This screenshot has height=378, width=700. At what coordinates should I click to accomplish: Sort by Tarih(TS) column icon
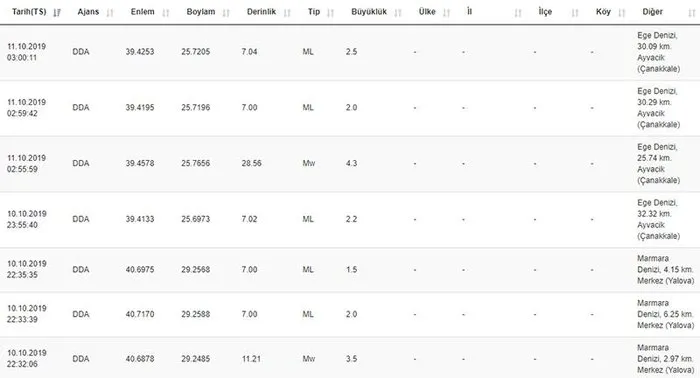pos(57,12)
